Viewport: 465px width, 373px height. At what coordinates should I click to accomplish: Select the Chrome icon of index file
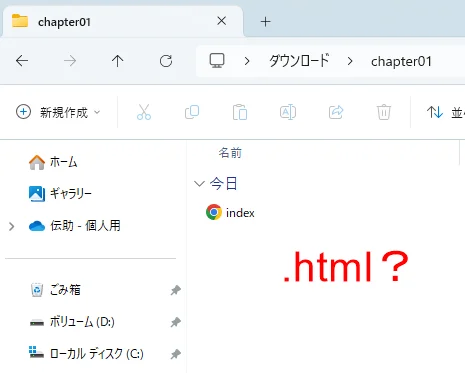tap(214, 212)
